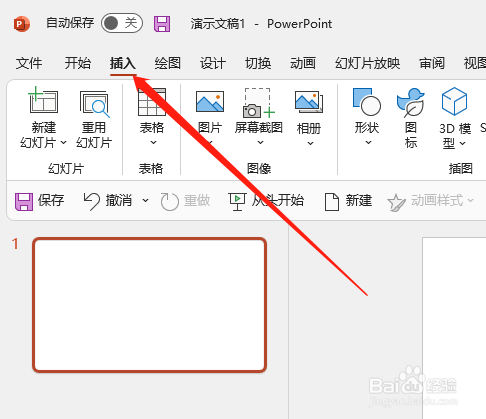Click the 图片 (Pictures) icon
Image resolution: width=486 pixels, height=419 pixels.
(210, 102)
